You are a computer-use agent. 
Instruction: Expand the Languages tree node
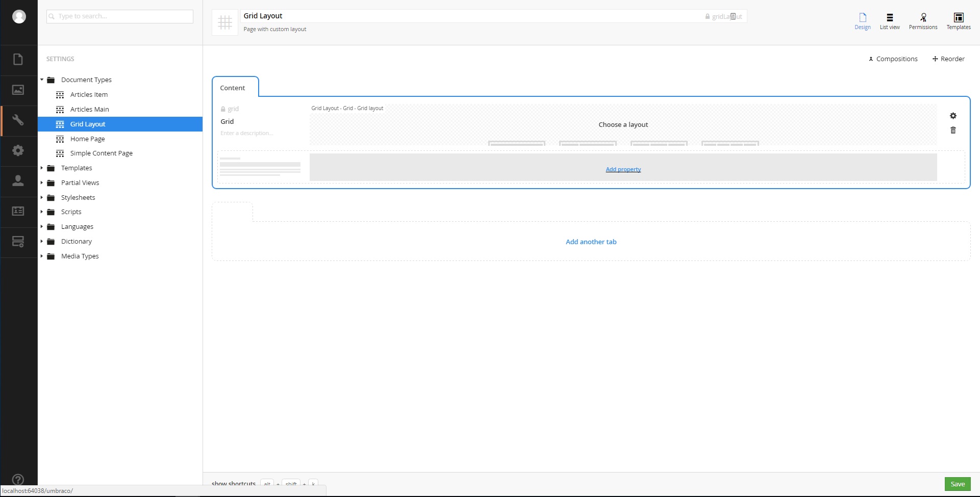click(42, 227)
